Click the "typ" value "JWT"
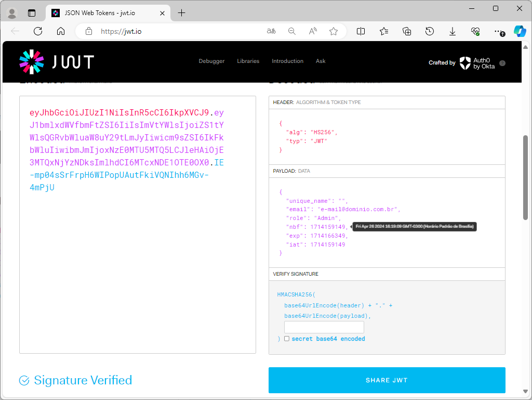 [x=318, y=141]
